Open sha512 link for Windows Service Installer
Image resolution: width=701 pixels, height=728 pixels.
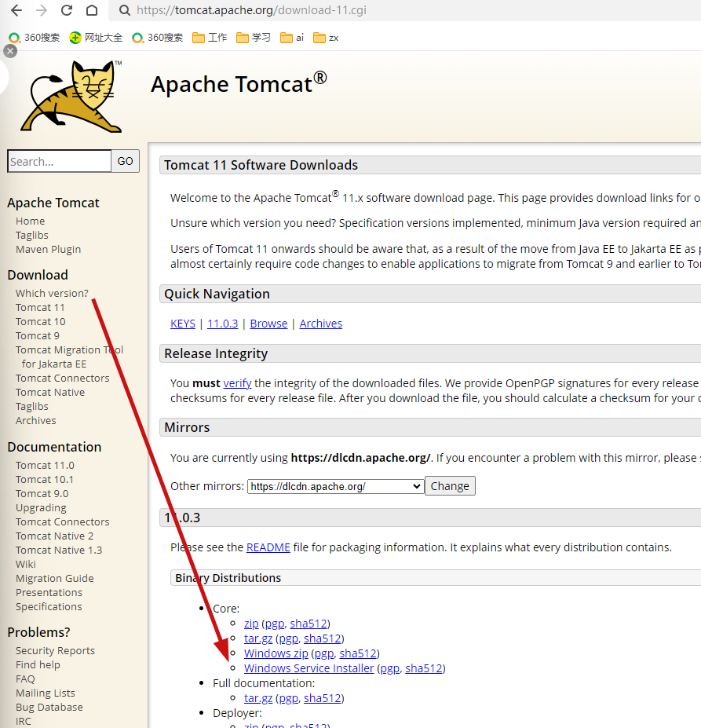(423, 668)
